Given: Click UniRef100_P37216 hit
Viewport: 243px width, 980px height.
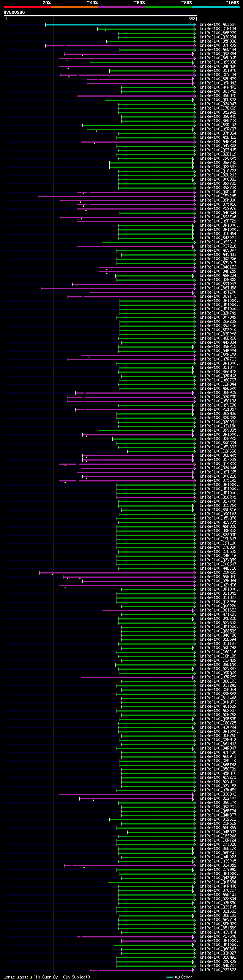Looking at the screenshot, I should point(218,246).
